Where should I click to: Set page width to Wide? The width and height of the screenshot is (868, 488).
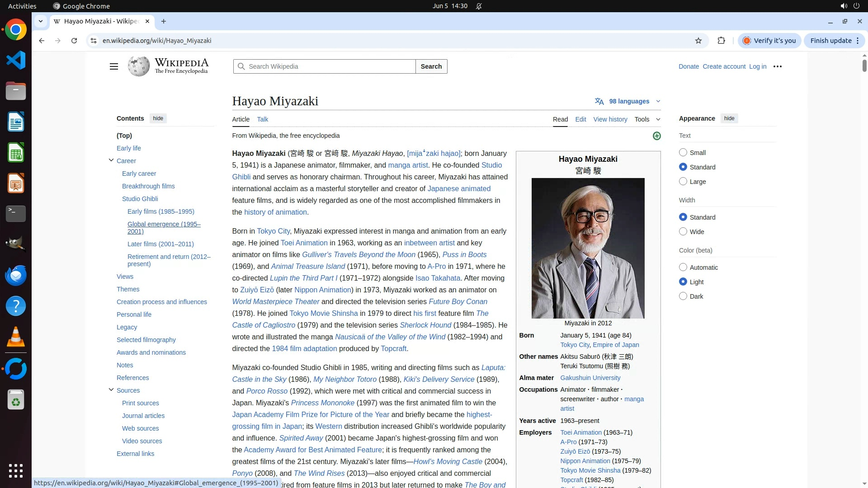[x=683, y=232]
